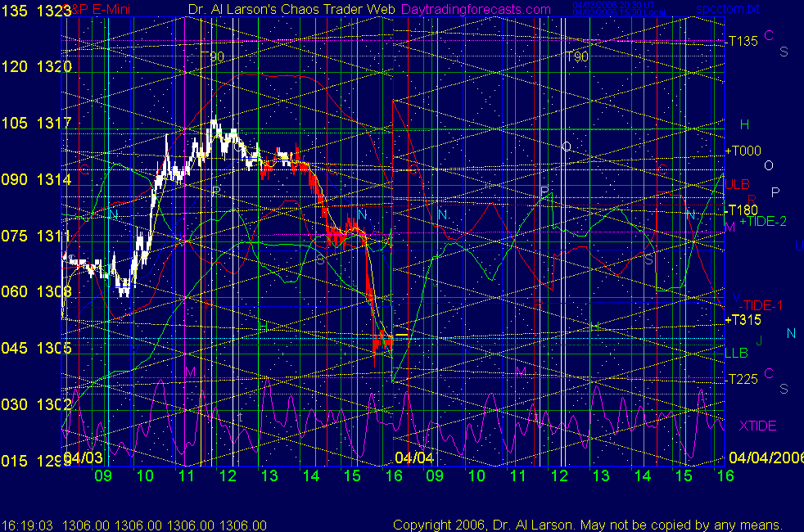804x532 pixels.
Task: Click the magenta "XTIDE" label
Action: [x=757, y=426]
